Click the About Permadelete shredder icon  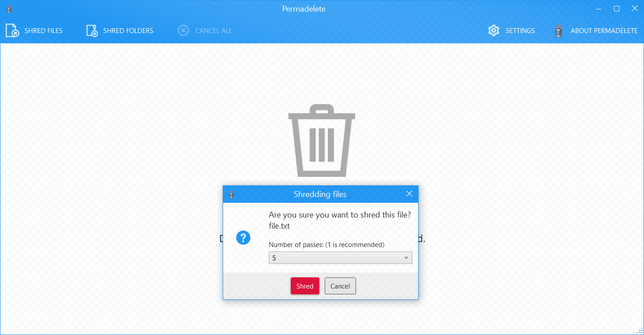tap(558, 30)
